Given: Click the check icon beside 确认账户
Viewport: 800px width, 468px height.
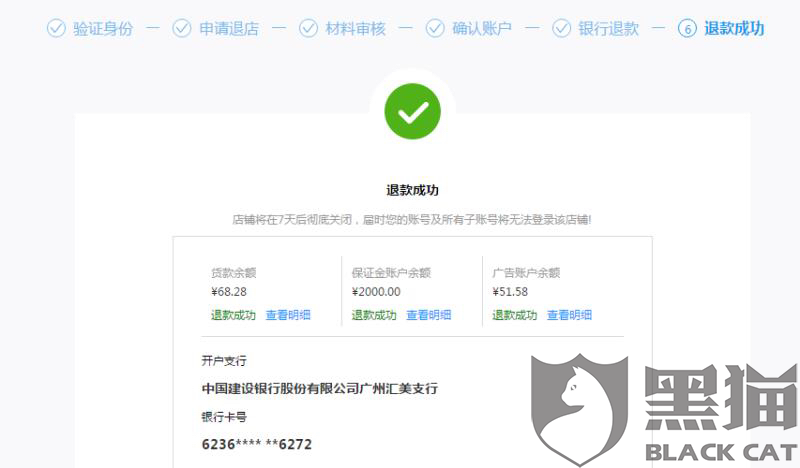Looking at the screenshot, I should (x=435, y=28).
